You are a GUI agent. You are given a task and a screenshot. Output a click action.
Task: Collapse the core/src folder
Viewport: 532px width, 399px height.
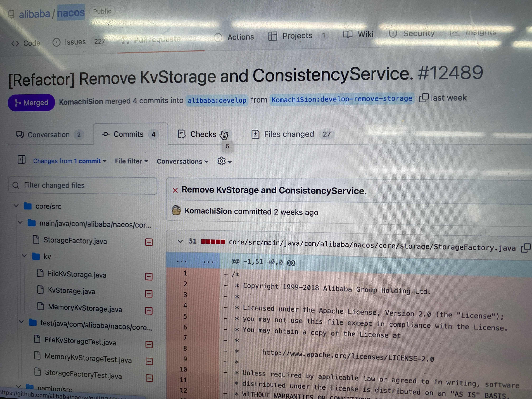(16, 206)
